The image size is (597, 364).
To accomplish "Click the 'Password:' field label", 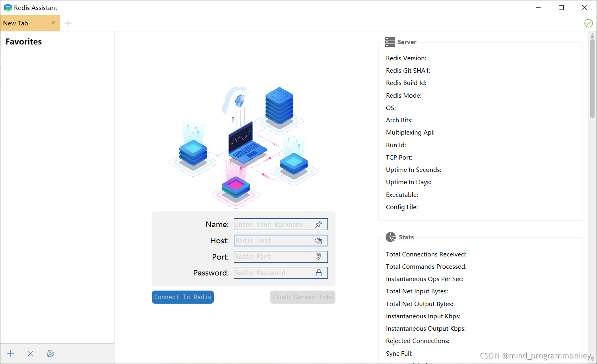I will point(211,273).
